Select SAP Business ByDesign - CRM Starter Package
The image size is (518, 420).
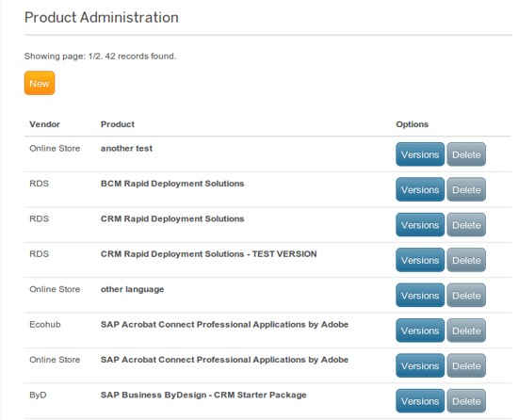(203, 395)
